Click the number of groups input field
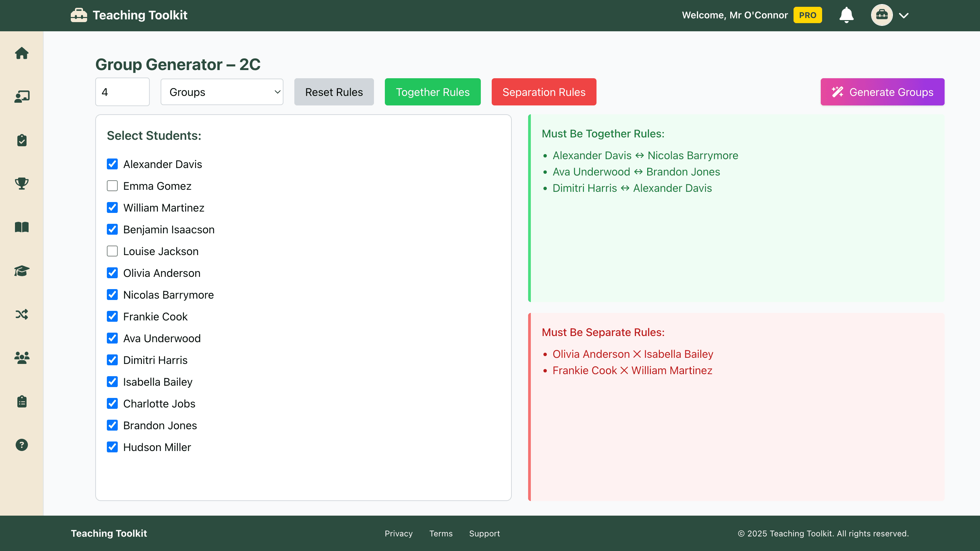 (122, 92)
